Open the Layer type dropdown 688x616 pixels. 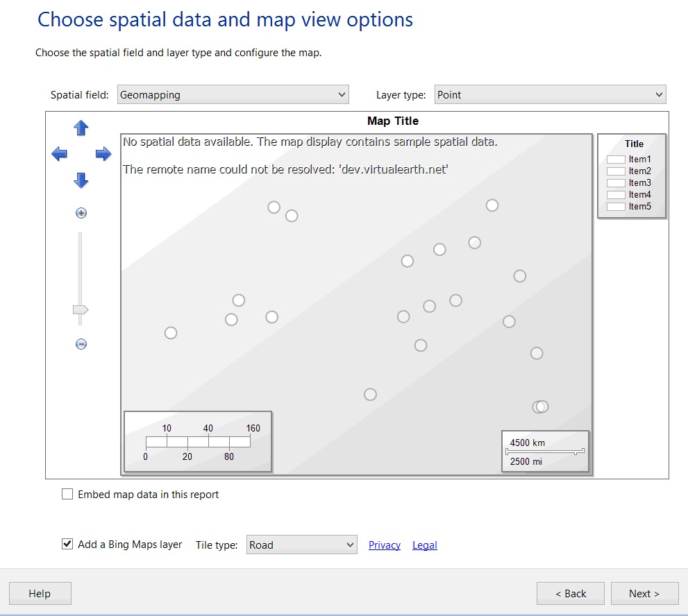[x=550, y=95]
